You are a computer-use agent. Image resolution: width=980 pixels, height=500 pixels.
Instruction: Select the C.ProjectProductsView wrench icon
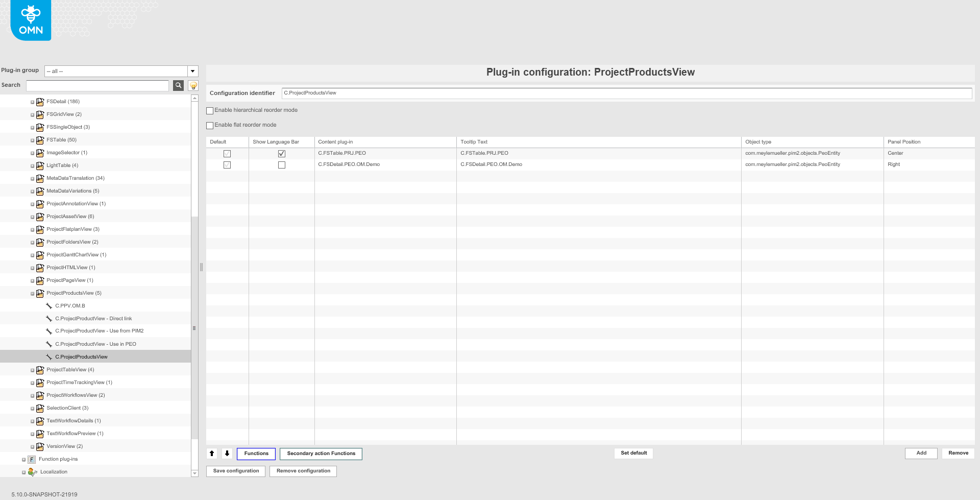(49, 356)
